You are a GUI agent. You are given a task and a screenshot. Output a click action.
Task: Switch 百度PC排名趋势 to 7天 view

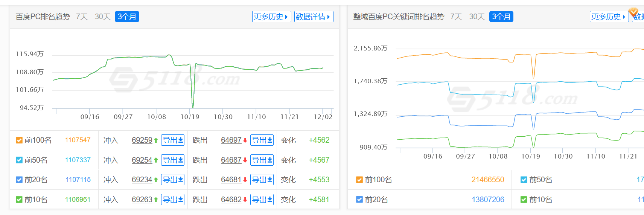82,17
